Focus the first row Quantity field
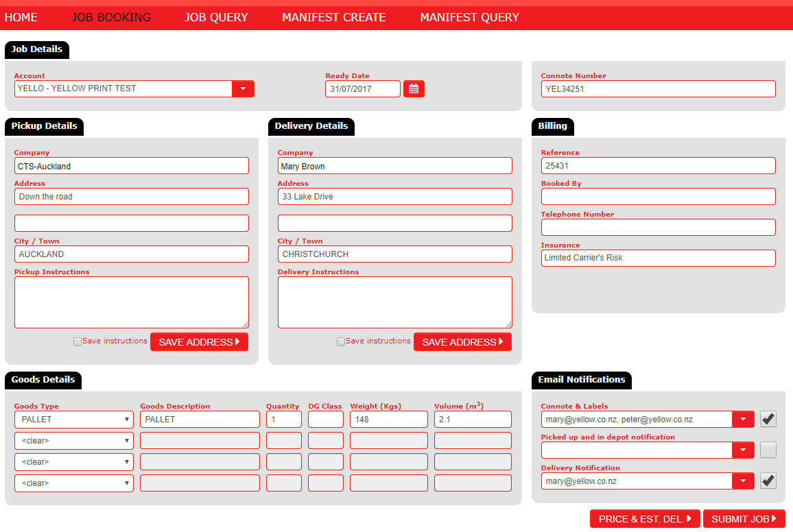Viewport: 793px width, 532px height. click(284, 420)
